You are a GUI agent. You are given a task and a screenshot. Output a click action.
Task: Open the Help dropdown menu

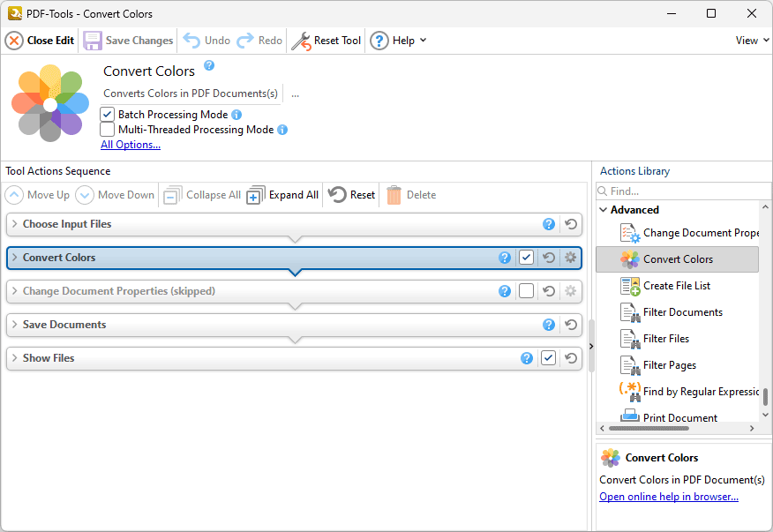tap(398, 41)
